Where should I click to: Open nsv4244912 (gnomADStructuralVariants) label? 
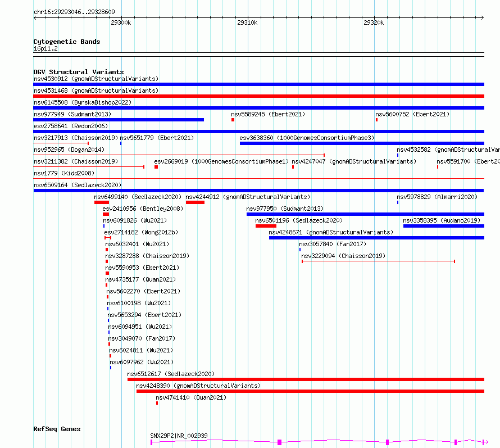pyautogui.click(x=248, y=197)
